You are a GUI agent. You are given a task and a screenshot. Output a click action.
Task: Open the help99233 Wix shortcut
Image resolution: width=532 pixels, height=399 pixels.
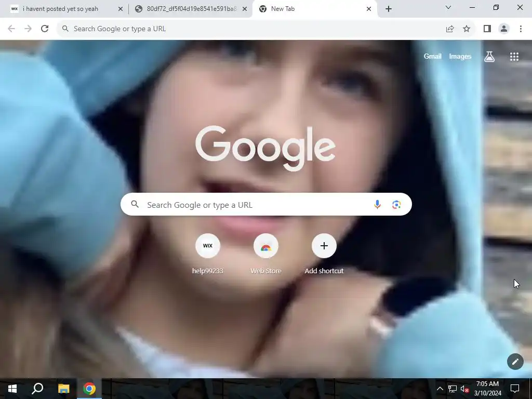coord(208,254)
